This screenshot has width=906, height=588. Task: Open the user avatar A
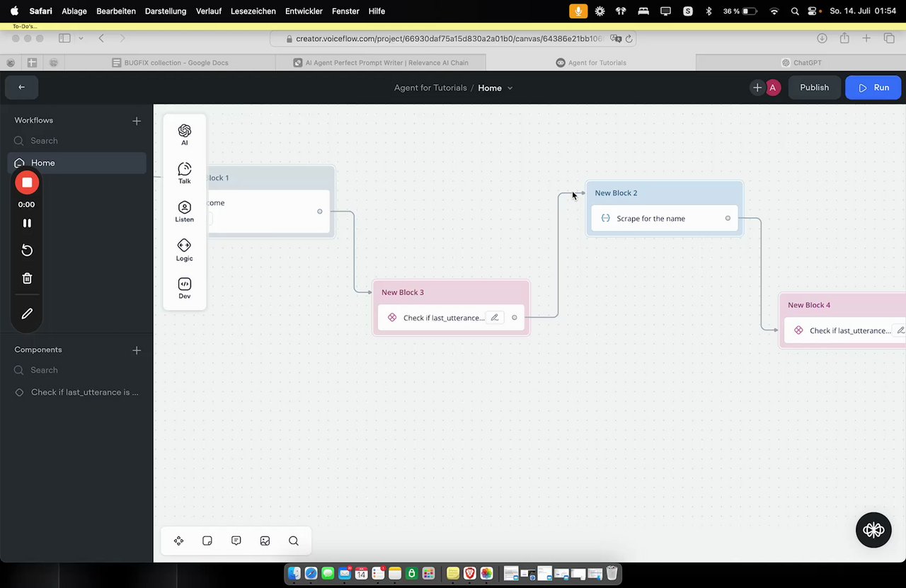pyautogui.click(x=773, y=88)
